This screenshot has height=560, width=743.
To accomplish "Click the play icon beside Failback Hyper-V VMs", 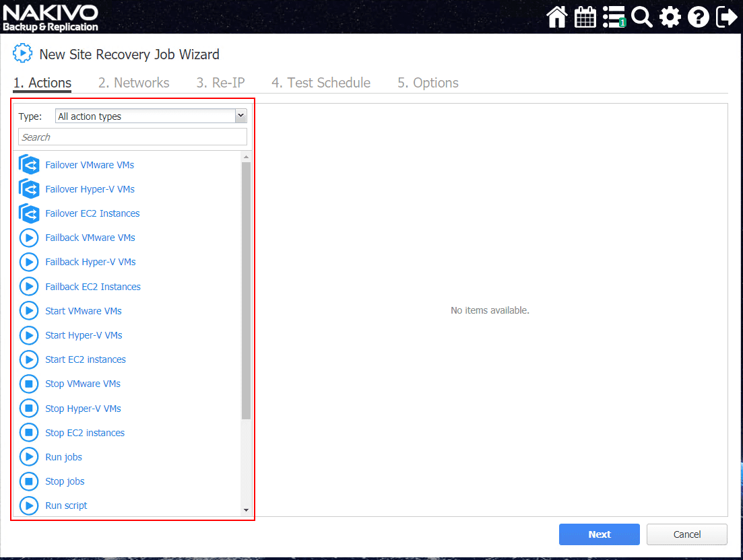I will tap(28, 262).
